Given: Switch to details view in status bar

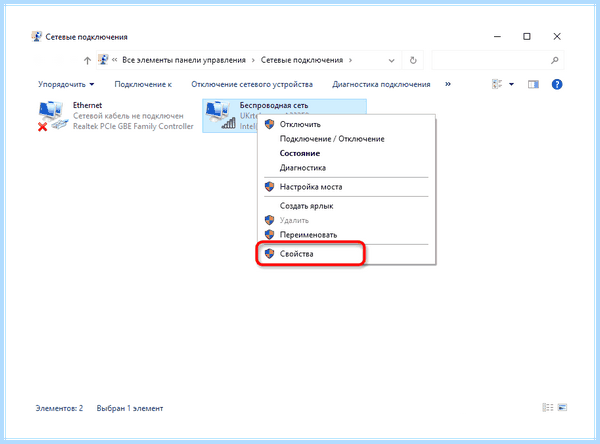Looking at the screenshot, I should 548,407.
